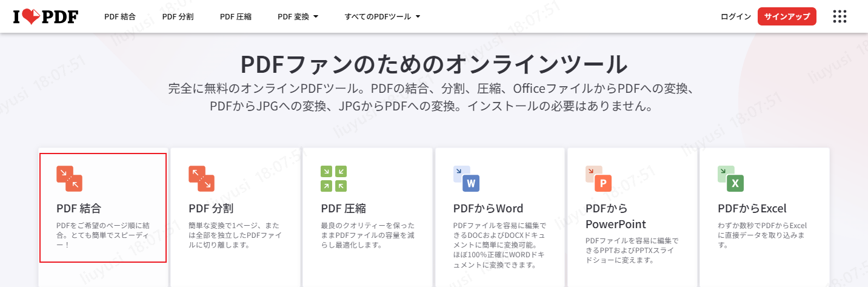Click the PDF 分割 split icon
This screenshot has width=868, height=287.
[x=201, y=178]
